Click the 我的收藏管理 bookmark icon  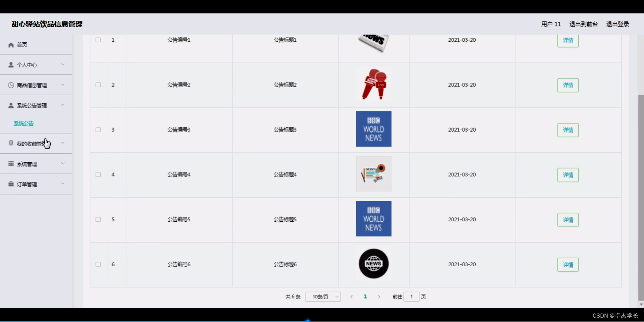pyautogui.click(x=10, y=143)
